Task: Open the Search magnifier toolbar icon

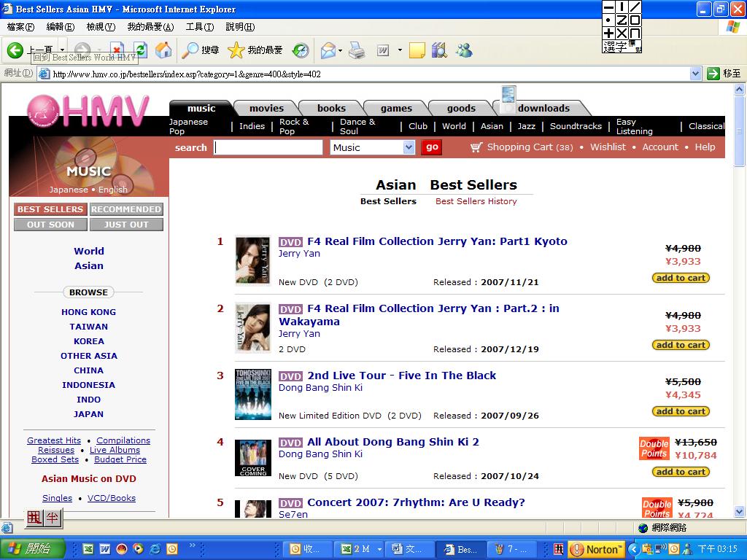Action: click(191, 50)
